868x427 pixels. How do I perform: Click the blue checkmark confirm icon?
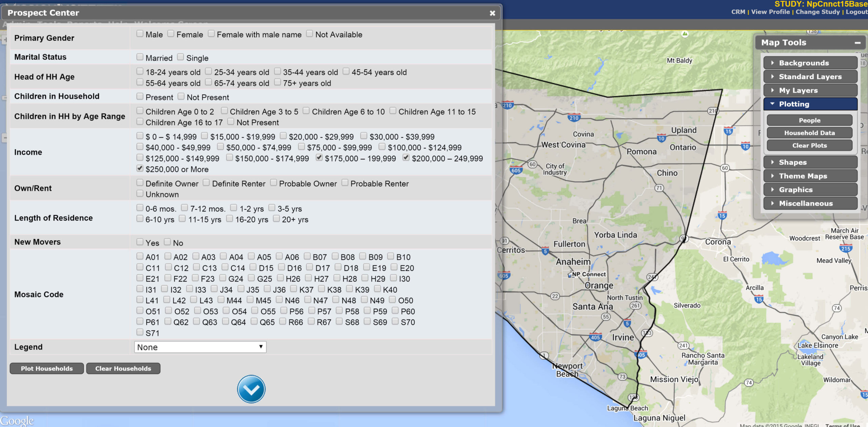point(251,389)
